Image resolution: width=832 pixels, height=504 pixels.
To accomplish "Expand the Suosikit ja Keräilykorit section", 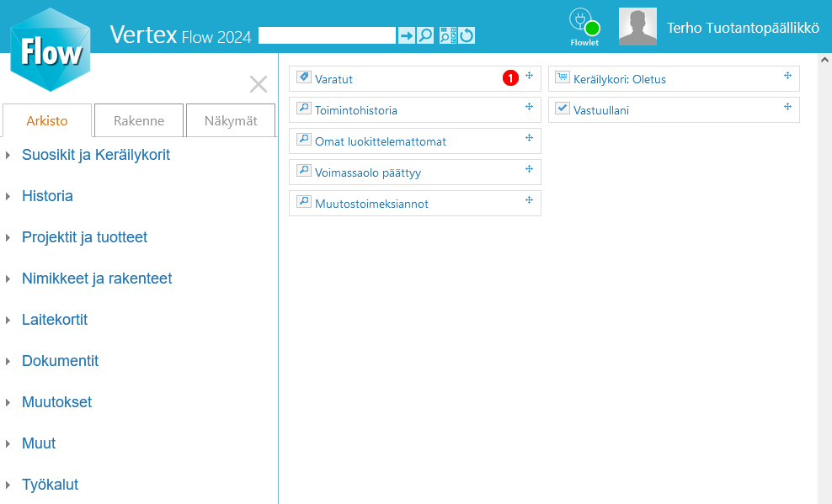I will (x=96, y=155).
